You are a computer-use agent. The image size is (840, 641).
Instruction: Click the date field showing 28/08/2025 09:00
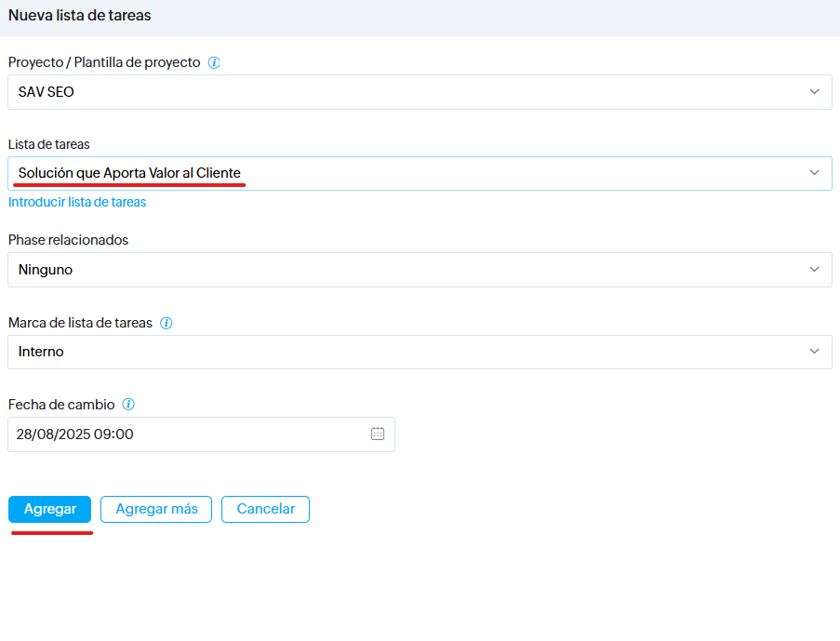tap(75, 434)
